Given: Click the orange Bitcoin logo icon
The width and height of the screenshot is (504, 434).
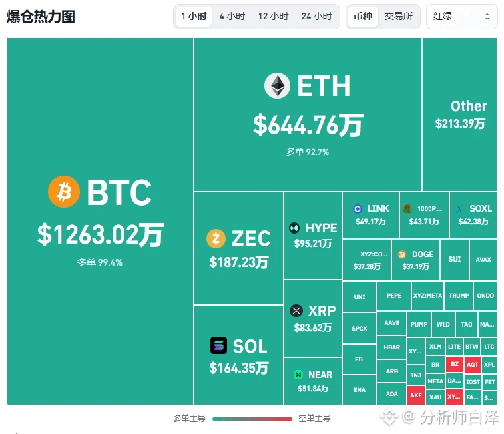Looking at the screenshot, I should pos(64,192).
